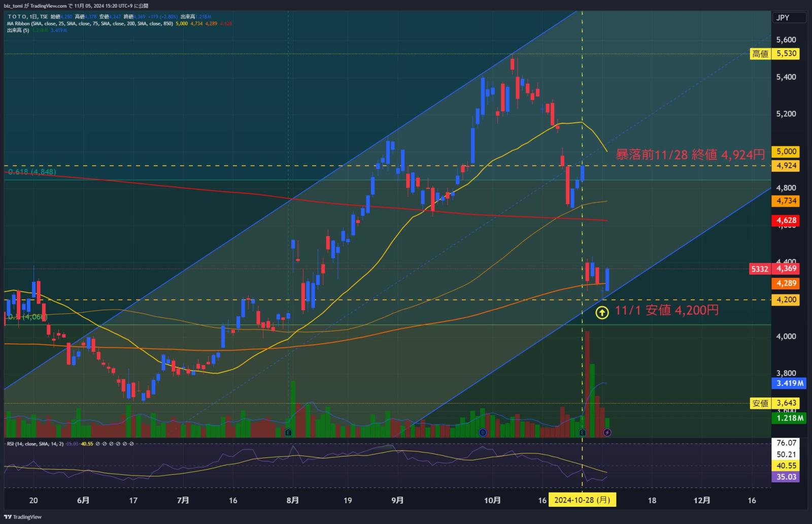Click the purple lightning event marker
The image size is (812, 524).
[607, 433]
